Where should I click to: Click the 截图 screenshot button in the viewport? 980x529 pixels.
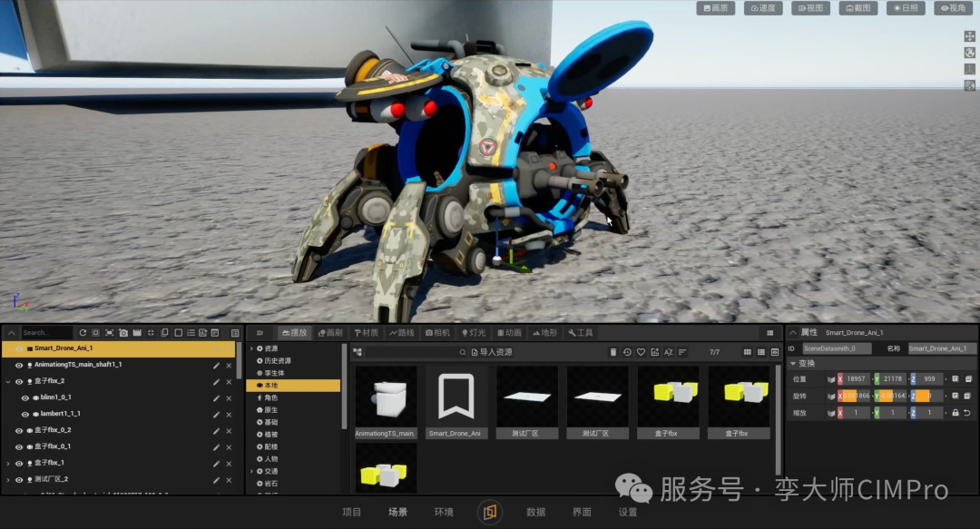coord(858,8)
